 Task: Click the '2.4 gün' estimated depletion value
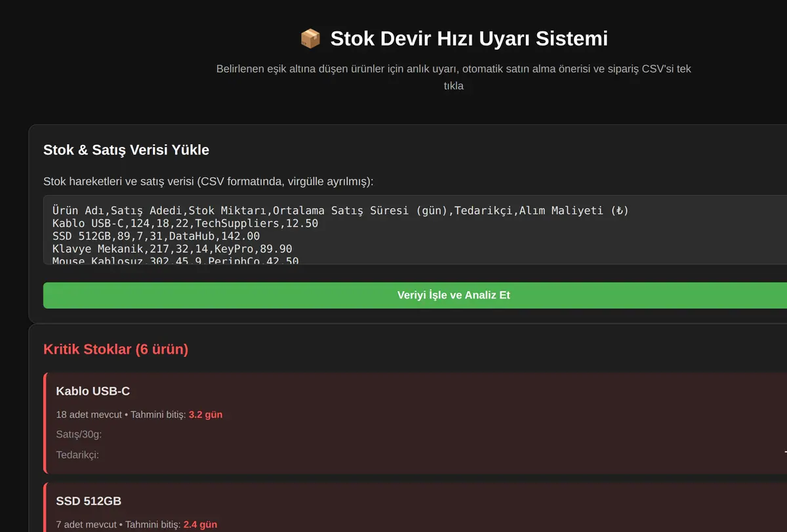[x=200, y=524]
